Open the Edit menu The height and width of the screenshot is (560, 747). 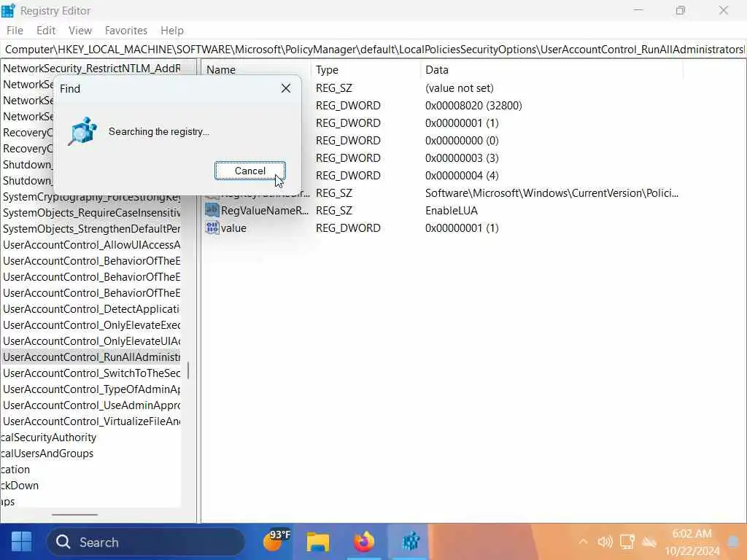tap(46, 31)
